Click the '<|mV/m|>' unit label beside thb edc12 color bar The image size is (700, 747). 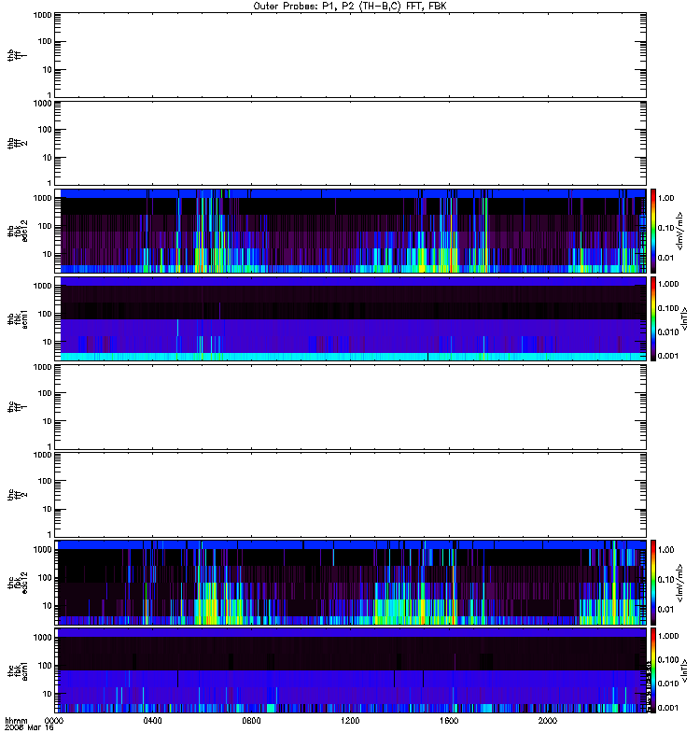(680, 231)
